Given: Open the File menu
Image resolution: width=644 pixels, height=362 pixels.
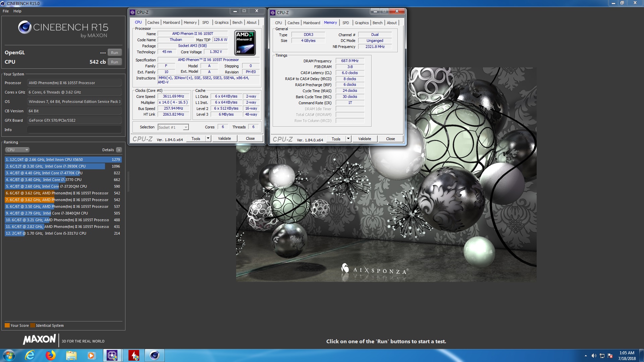Looking at the screenshot, I should click(x=6, y=11).
